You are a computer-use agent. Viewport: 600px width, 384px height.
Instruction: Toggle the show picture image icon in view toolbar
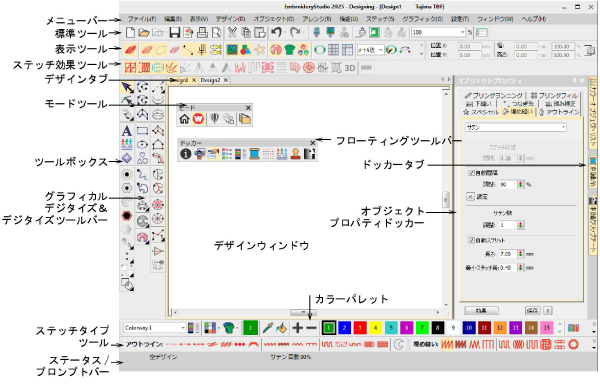point(232,50)
